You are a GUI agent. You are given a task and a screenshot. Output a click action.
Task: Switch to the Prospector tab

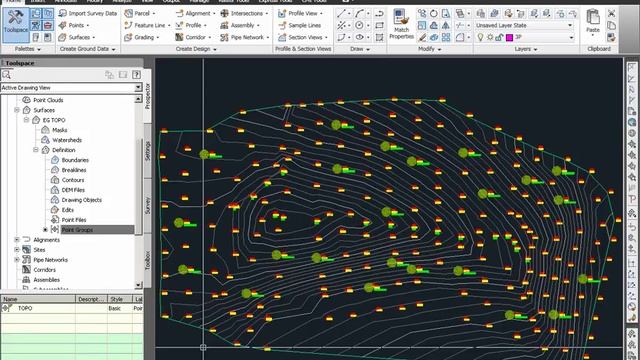[x=148, y=96]
